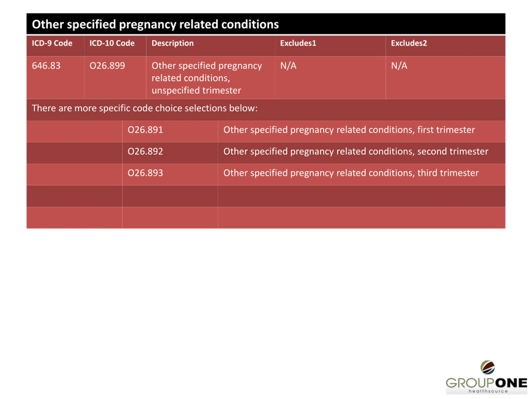
Task: Click the first trimester description text
Action: pos(349,130)
